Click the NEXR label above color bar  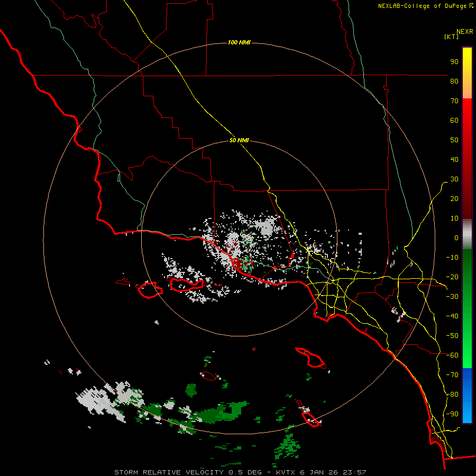[465, 32]
